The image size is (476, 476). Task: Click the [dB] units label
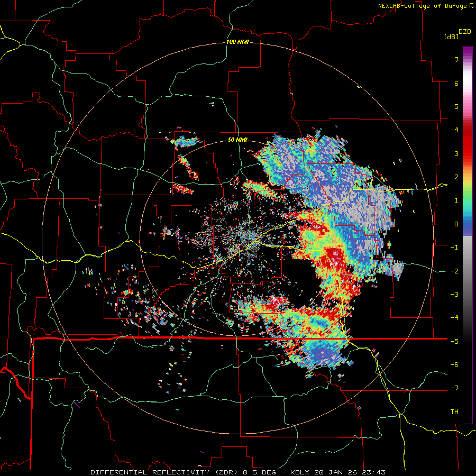pyautogui.click(x=451, y=36)
